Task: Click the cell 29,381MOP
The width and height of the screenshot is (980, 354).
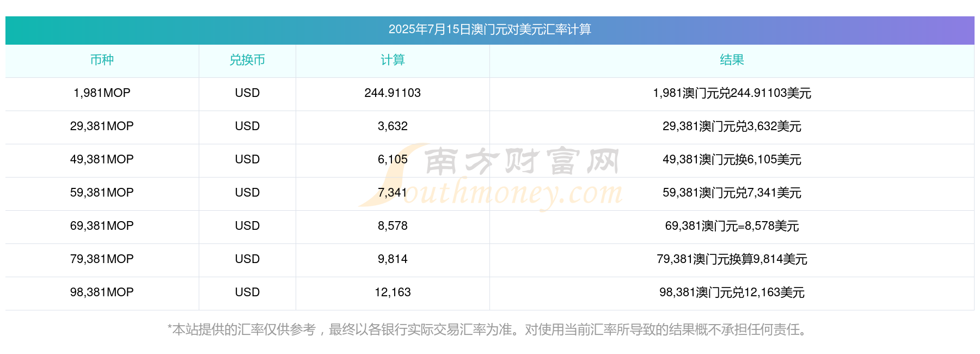Action: pos(102,126)
